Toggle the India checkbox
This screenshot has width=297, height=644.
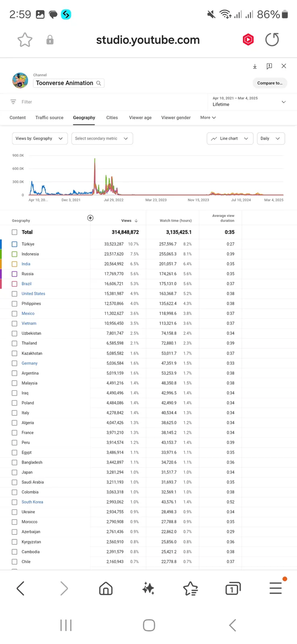14,264
